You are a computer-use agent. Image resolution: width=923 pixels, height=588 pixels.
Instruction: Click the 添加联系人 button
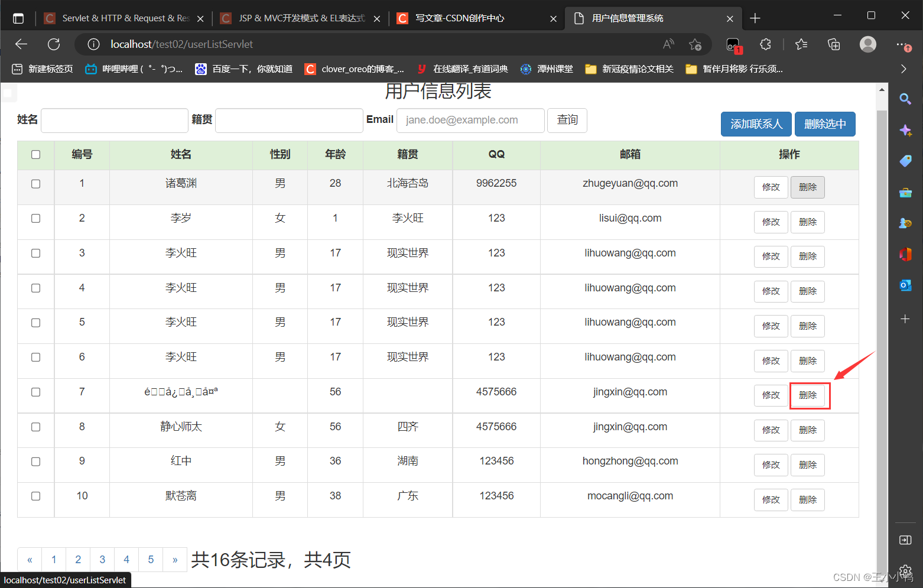[x=756, y=124]
